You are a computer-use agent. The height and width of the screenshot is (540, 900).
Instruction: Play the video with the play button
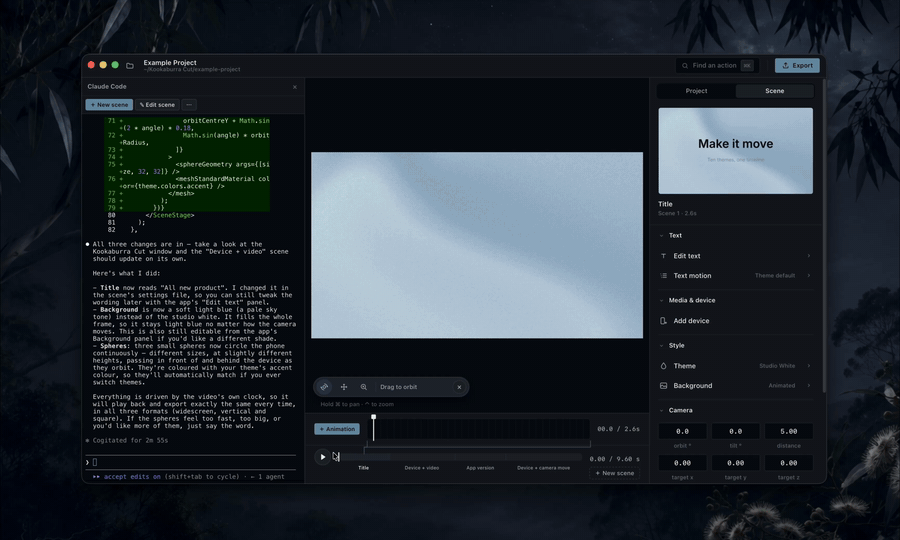pyautogui.click(x=323, y=457)
